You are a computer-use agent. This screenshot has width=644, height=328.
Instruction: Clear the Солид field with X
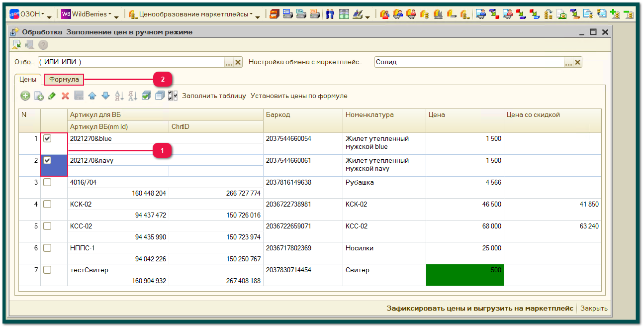tap(577, 62)
